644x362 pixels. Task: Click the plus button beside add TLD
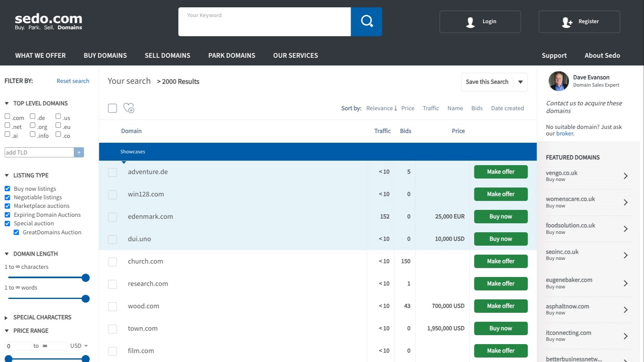tap(79, 153)
